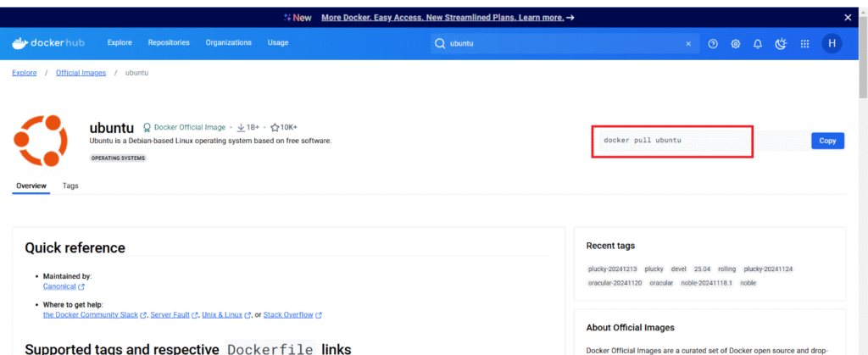868x355 pixels.
Task: Toggle dark mode with the moon icon
Action: click(x=781, y=43)
